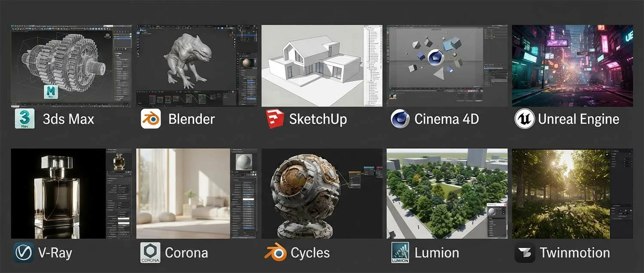
Task: Click the V-Ray label text
Action: [x=55, y=253]
